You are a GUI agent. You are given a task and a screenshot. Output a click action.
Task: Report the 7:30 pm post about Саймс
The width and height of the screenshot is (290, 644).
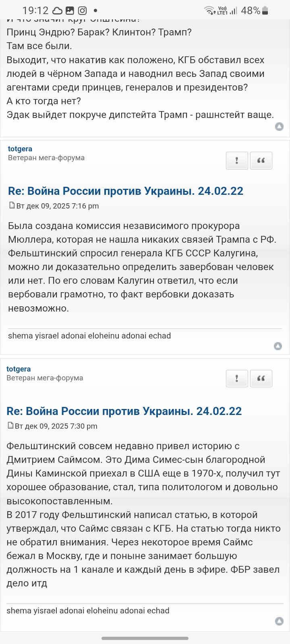pyautogui.click(x=236, y=378)
